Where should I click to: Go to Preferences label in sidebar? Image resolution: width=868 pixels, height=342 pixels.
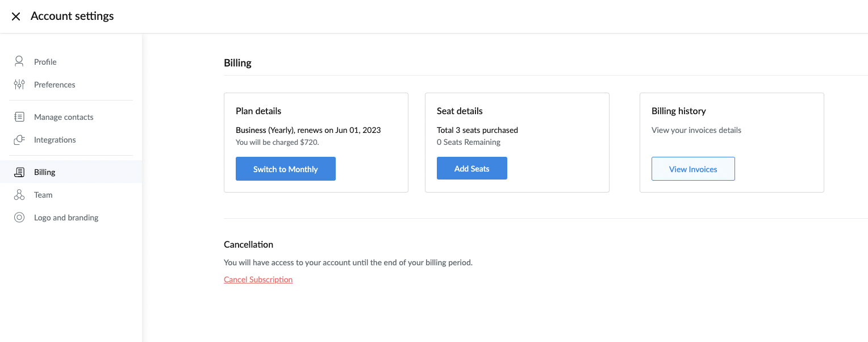click(x=55, y=85)
